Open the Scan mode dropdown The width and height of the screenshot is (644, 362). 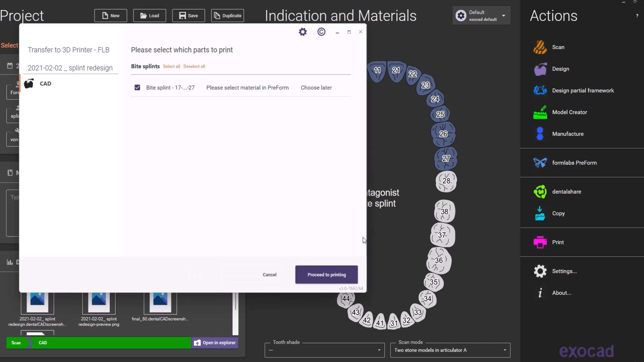pyautogui.click(x=504, y=350)
